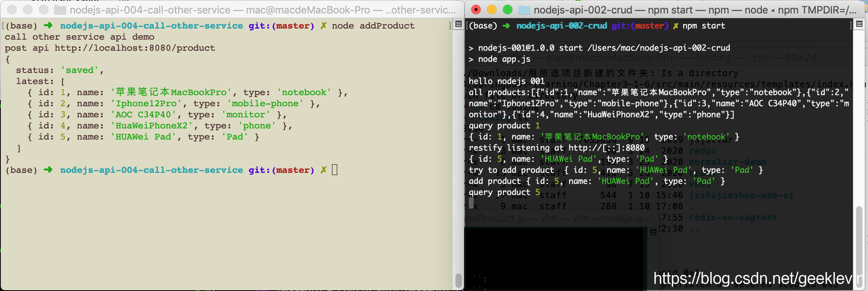
Task: Click the left terminal row id: 5 HUAWei Pad
Action: pos(143,137)
